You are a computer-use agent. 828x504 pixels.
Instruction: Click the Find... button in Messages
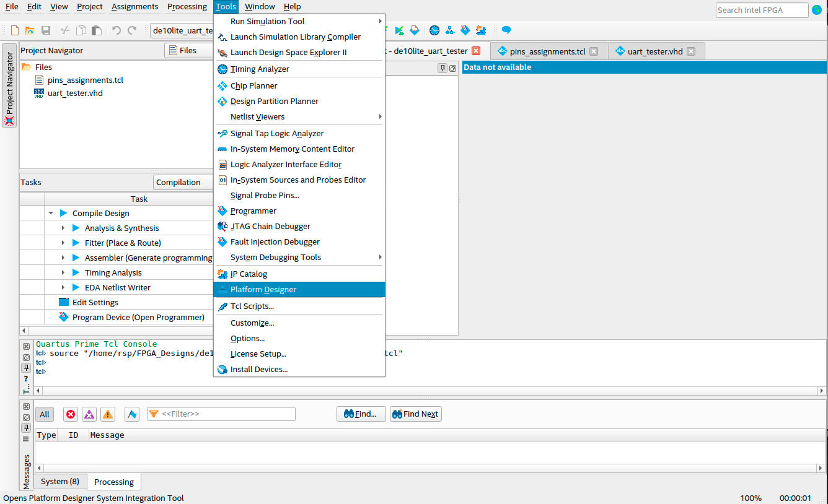point(361,414)
